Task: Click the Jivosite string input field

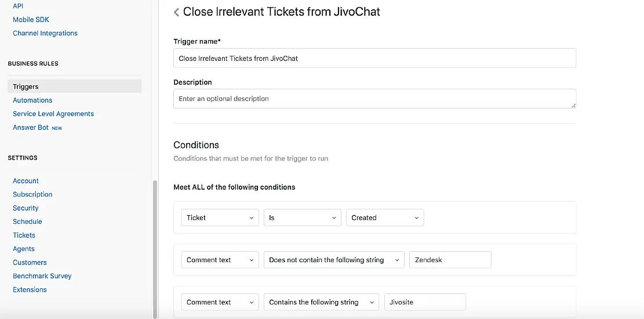Action: click(425, 302)
